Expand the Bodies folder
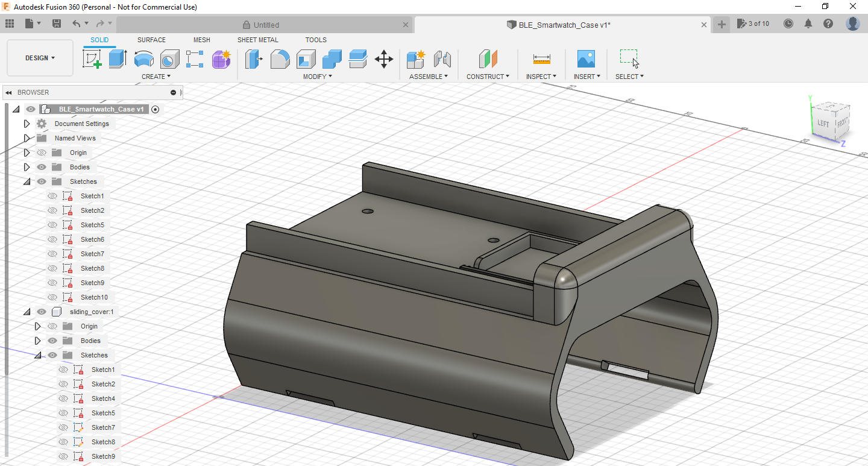The height and width of the screenshot is (466, 868). pos(27,166)
